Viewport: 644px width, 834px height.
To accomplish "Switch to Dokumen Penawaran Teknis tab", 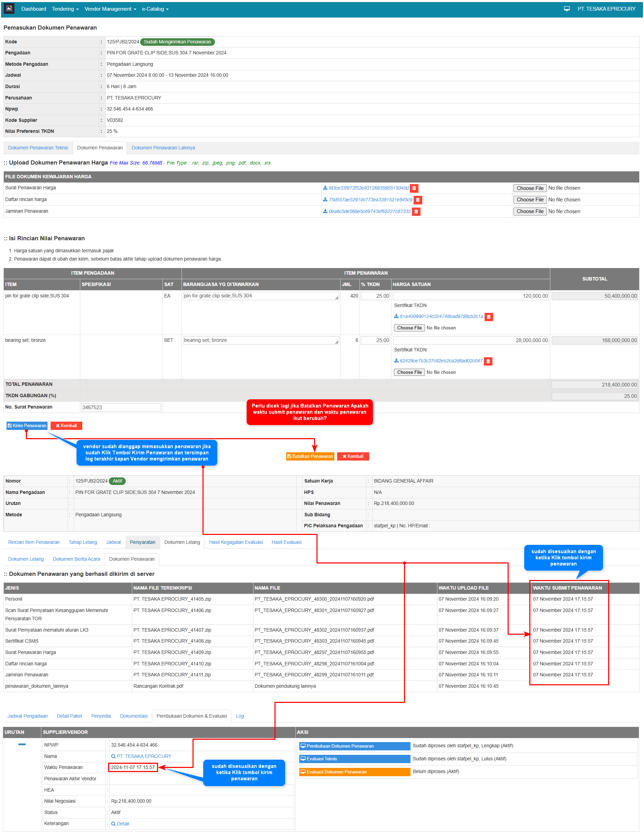I will 38,148.
